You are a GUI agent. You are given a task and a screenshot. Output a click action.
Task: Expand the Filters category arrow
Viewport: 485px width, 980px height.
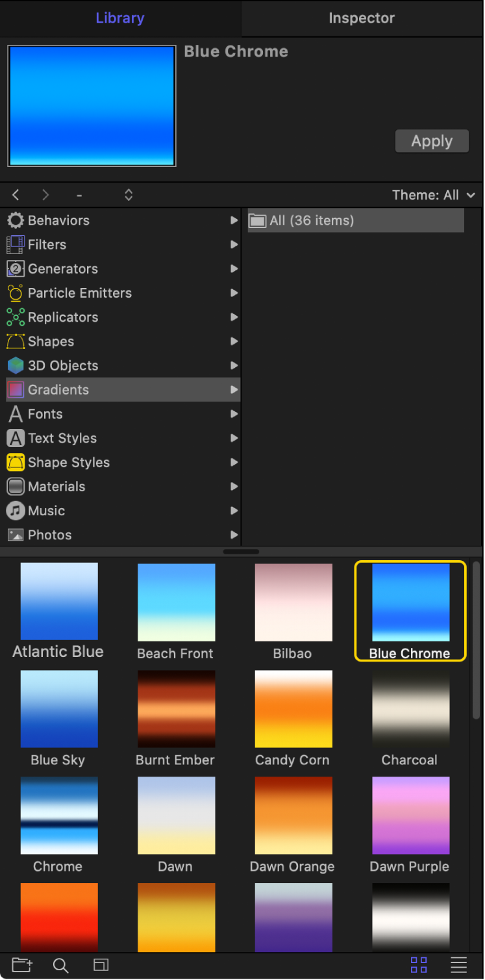(x=234, y=245)
